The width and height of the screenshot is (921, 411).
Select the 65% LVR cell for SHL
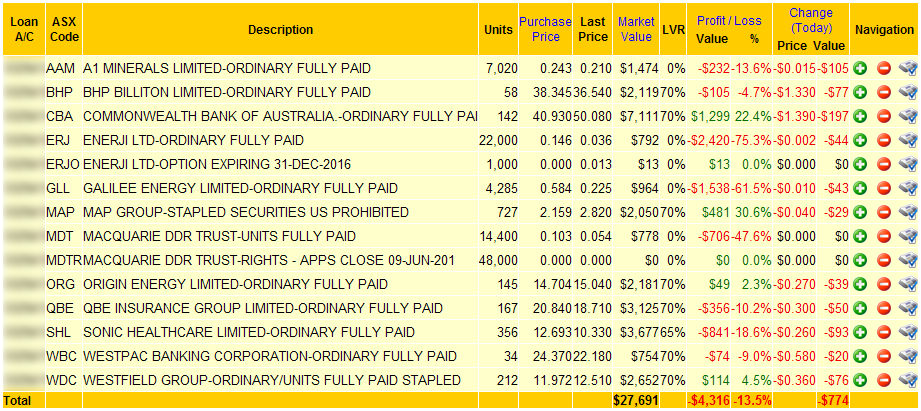point(673,333)
